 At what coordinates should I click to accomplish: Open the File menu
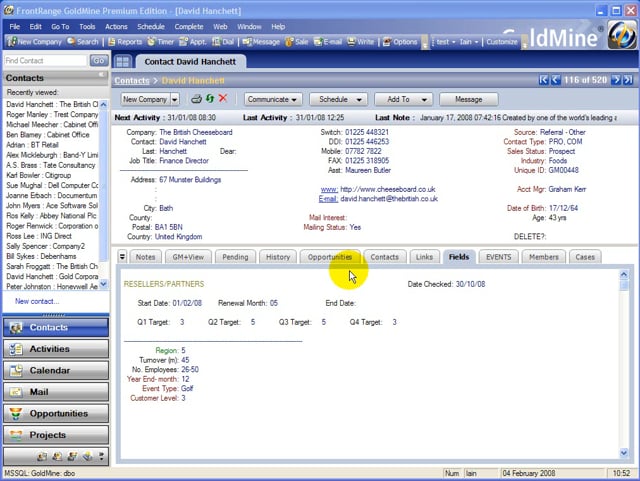tap(15, 27)
